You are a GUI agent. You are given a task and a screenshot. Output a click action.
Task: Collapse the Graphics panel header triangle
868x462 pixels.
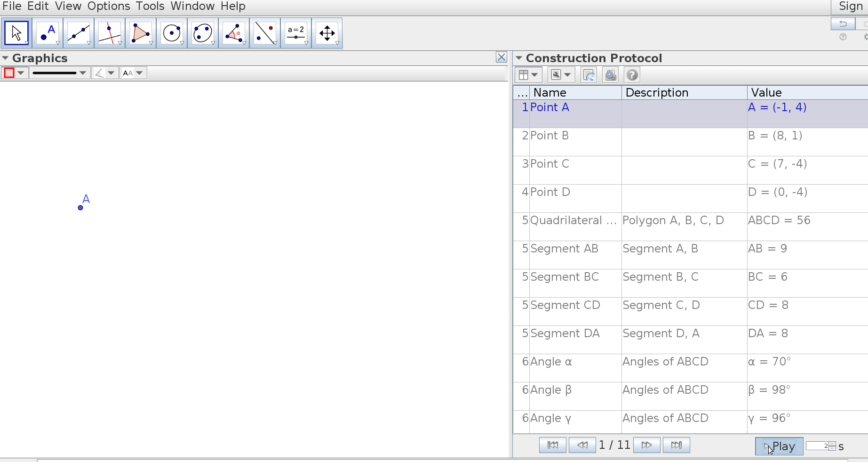(x=5, y=58)
